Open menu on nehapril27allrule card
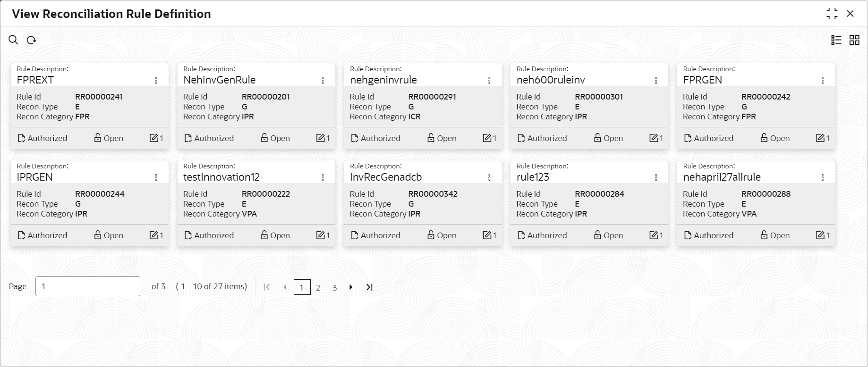Screen dimensions: 868x367 [823, 177]
